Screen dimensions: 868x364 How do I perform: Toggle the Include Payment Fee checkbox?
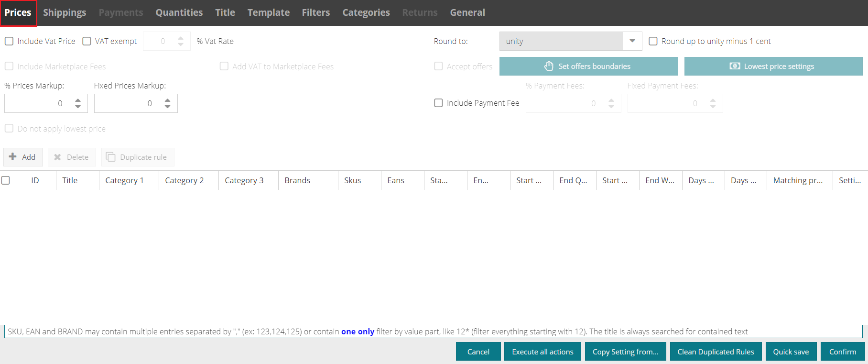tap(438, 103)
